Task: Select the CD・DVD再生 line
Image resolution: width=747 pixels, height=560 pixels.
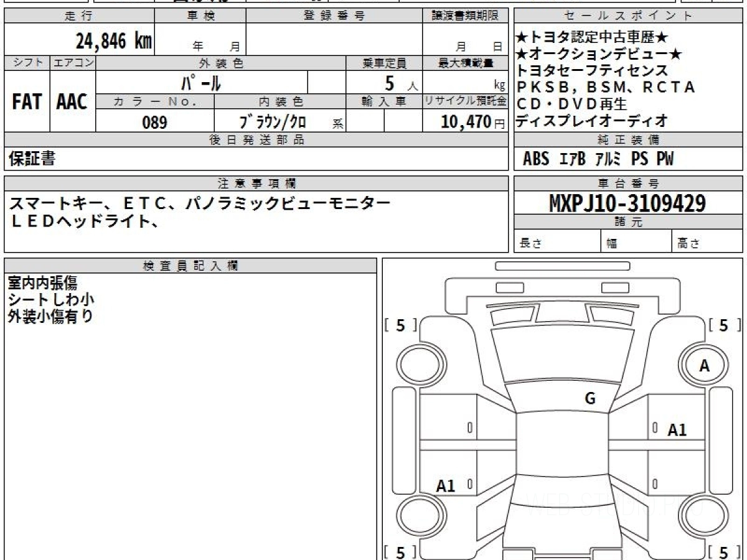Action: (x=572, y=103)
